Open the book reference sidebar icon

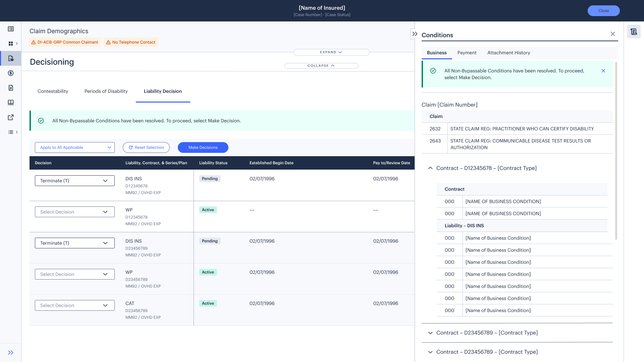(x=11, y=103)
